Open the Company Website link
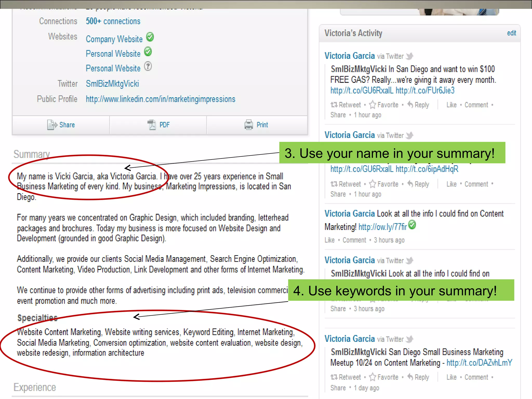The width and height of the screenshot is (532, 399). 114,39
